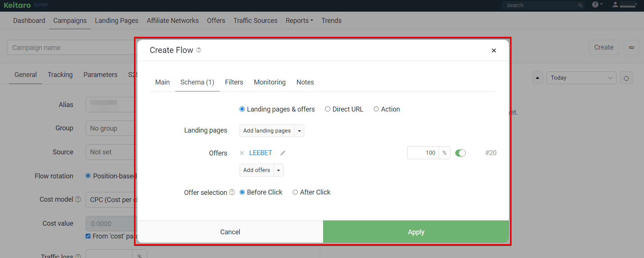Image resolution: width=644 pixels, height=258 pixels.
Task: Open the Landing Pages section
Action: [x=117, y=21]
